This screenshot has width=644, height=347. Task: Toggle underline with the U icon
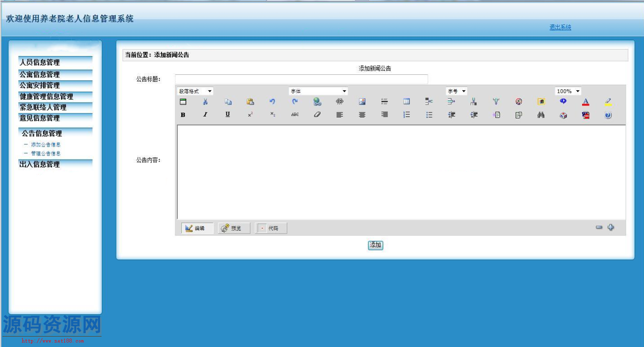point(228,115)
